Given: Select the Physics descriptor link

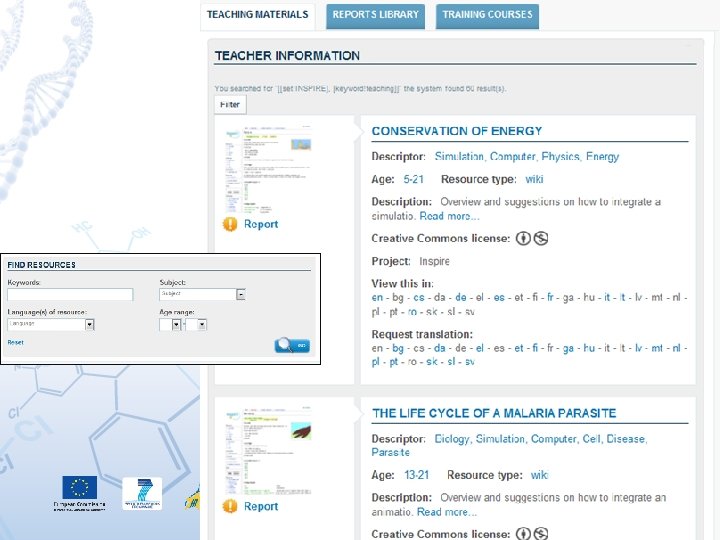Looking at the screenshot, I should coord(561,157).
